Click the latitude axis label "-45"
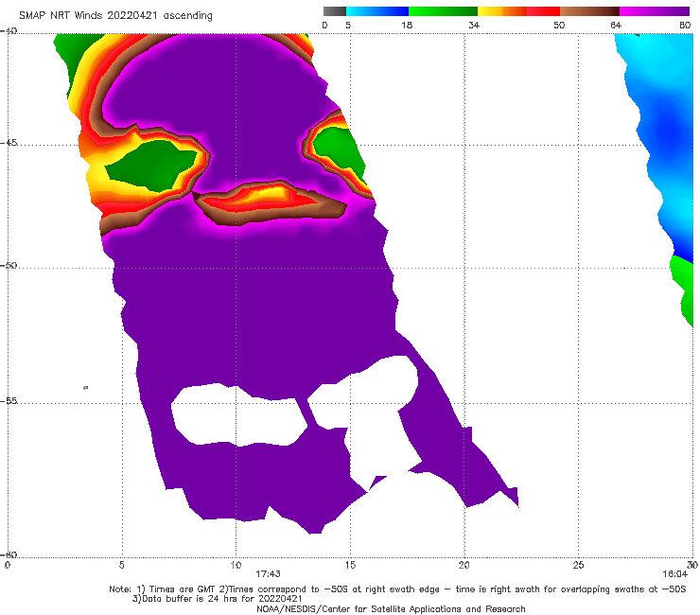Viewport: 700px width, 615px height. (x=9, y=143)
